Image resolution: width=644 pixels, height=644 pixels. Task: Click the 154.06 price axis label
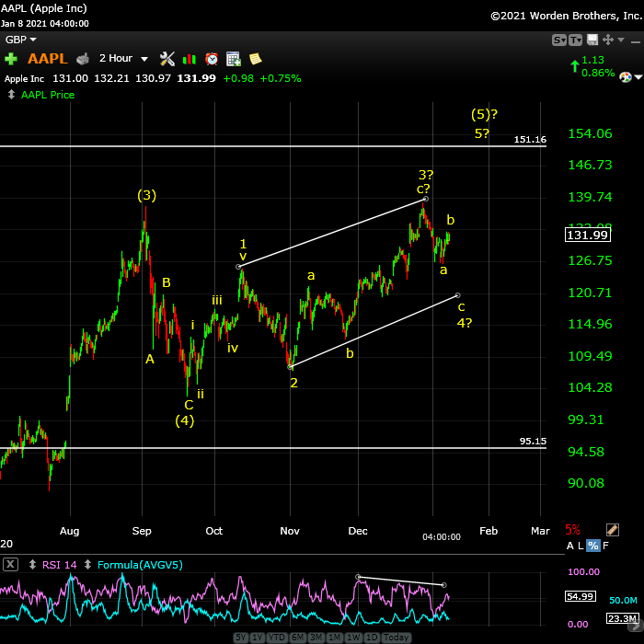(x=590, y=133)
